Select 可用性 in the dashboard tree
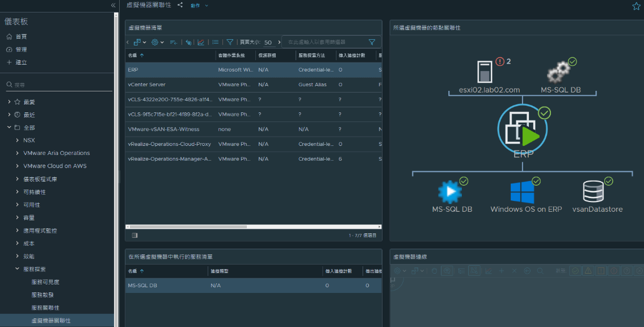644x327 pixels. pyautogui.click(x=32, y=205)
